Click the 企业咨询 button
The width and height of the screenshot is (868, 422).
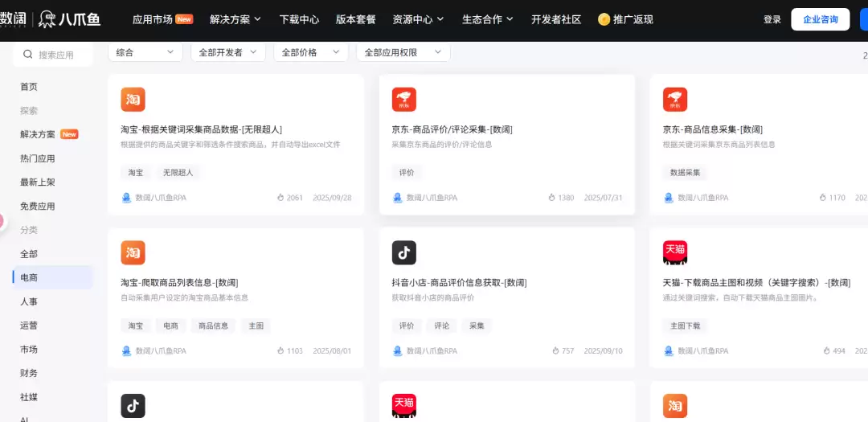click(821, 19)
